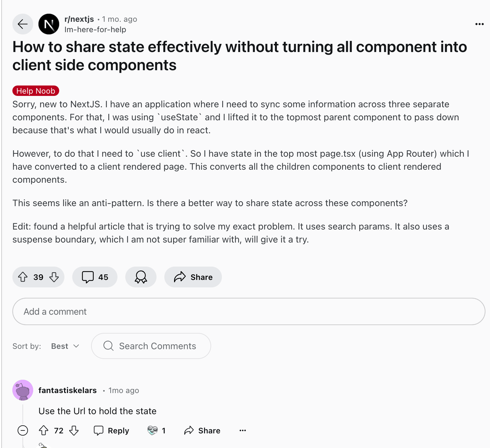Click the Add a comment field
This screenshot has height=448, width=490.
point(249,311)
